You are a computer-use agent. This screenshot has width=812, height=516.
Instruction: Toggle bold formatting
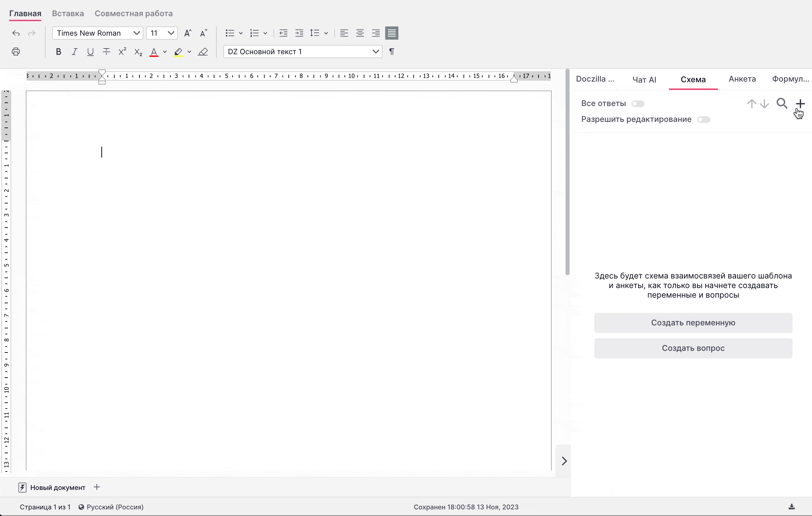(58, 52)
